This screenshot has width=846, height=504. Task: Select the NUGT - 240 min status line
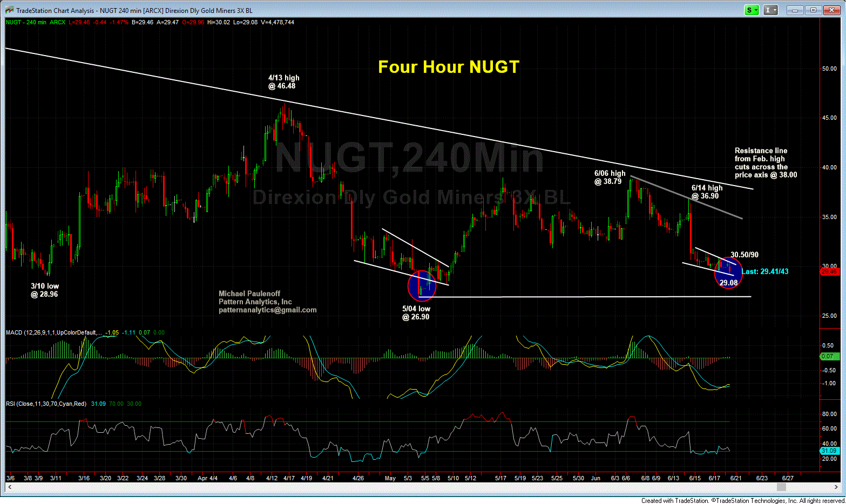pos(150,22)
